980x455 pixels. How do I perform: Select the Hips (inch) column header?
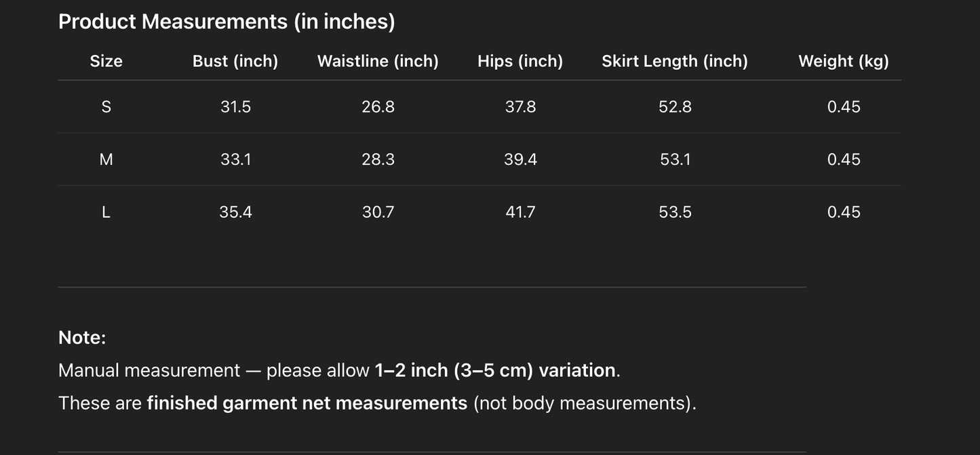520,61
